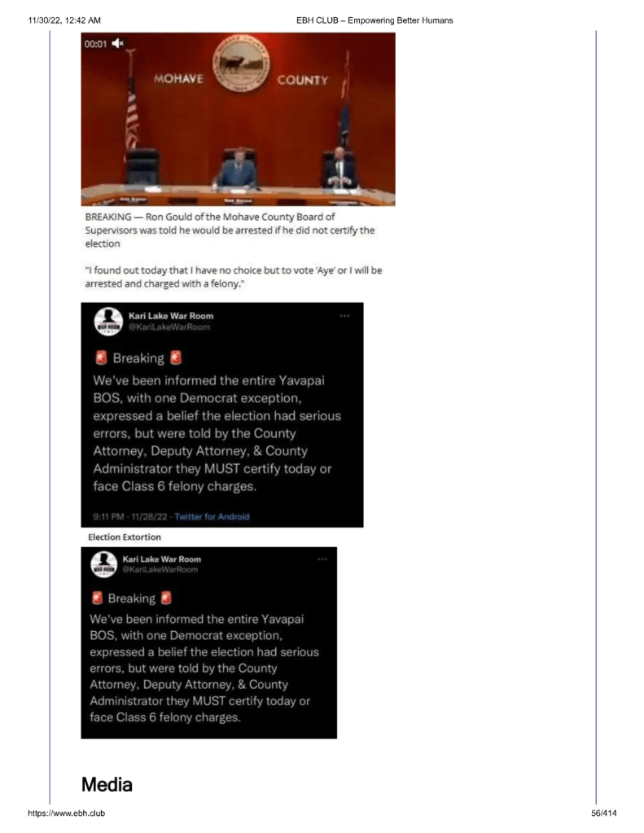Click the red siren emoji before Breaking in first tweet
The height and width of the screenshot is (833, 644).
(101, 358)
